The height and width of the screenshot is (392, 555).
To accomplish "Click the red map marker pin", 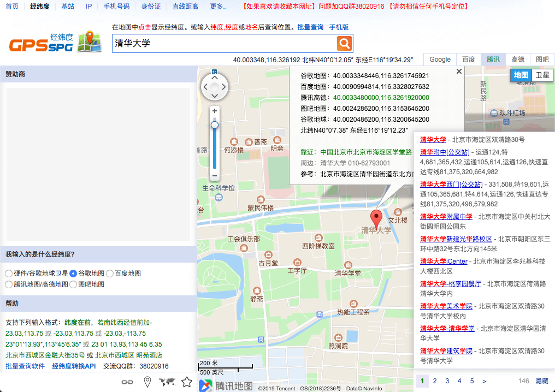I will (x=376, y=219).
